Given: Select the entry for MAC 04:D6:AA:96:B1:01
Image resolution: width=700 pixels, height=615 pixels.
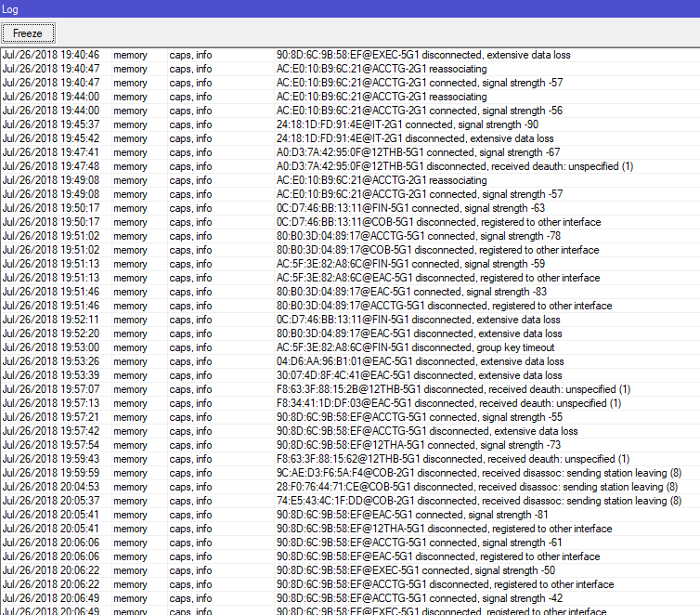Looking at the screenshot, I should (420, 361).
